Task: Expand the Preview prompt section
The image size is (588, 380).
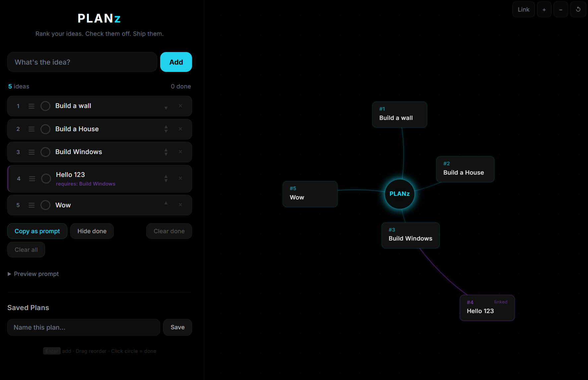Action: click(x=33, y=274)
